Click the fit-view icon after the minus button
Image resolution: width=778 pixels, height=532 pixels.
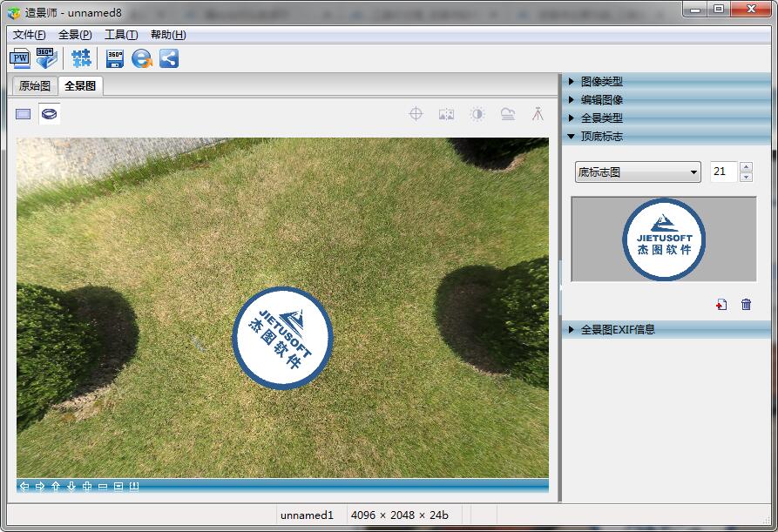118,487
